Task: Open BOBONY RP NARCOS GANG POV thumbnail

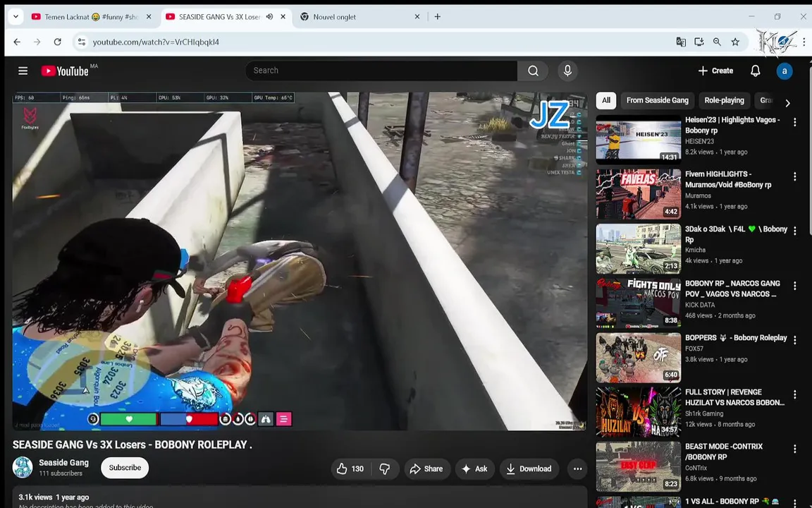Action: point(639,303)
